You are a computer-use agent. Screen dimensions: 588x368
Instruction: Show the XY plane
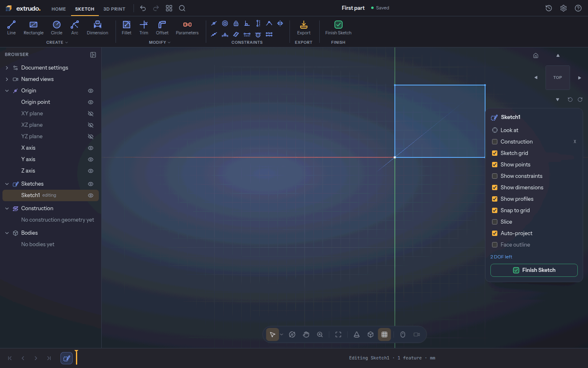(91, 114)
